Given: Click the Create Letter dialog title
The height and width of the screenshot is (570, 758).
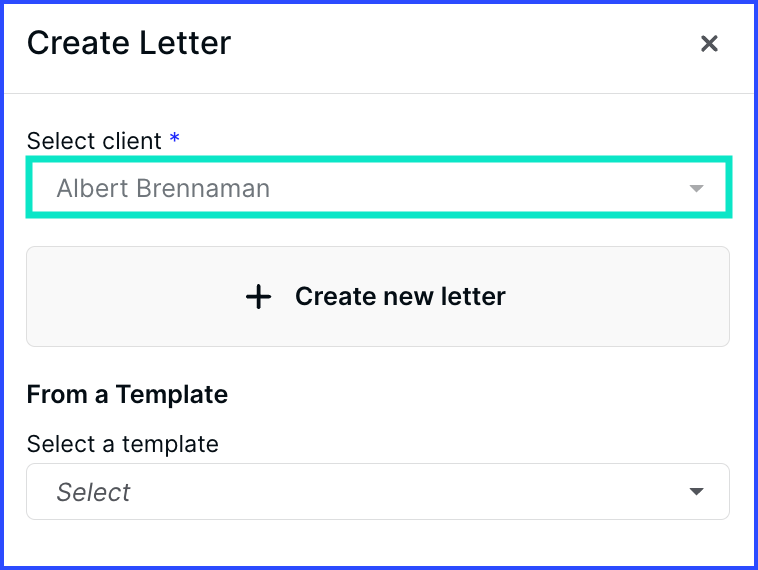Looking at the screenshot, I should pos(129,43).
